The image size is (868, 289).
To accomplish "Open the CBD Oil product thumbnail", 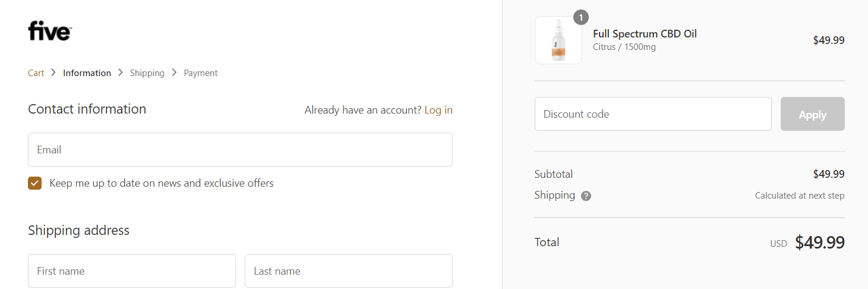I will pos(558,40).
